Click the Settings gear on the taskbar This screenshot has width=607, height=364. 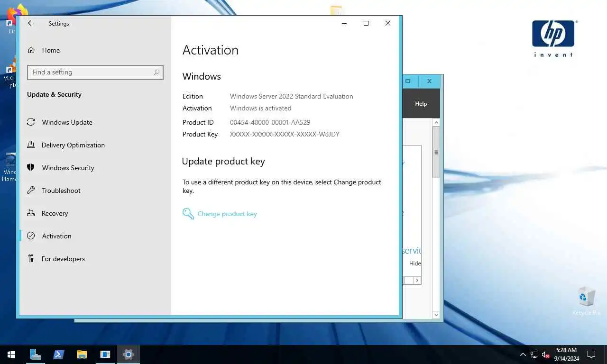click(x=128, y=355)
